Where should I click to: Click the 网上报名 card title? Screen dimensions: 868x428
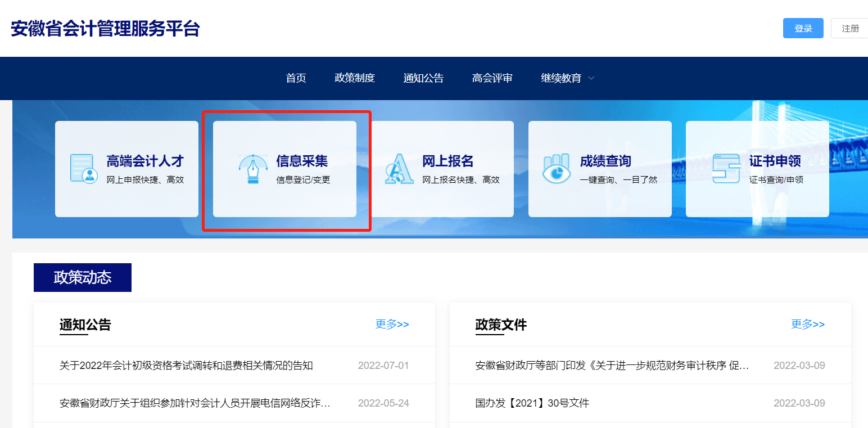click(448, 161)
